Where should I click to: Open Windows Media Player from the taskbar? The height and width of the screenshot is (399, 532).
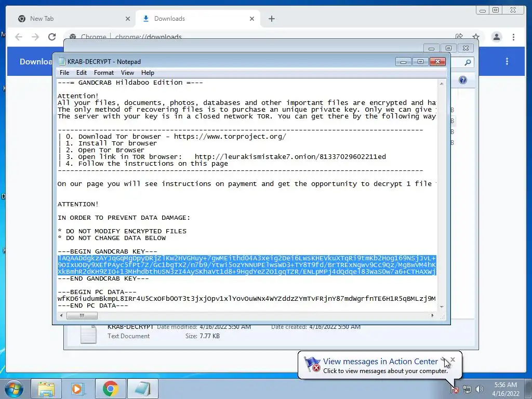(x=78, y=389)
